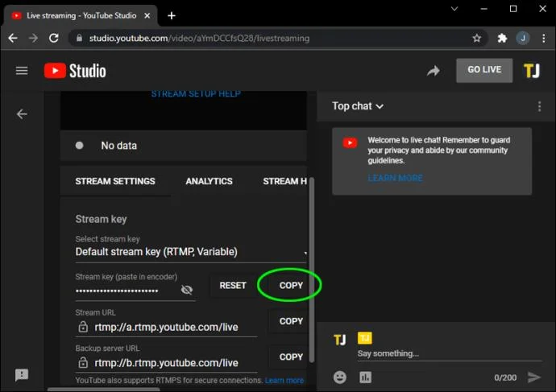Open the Select stream key dropdown
This screenshot has width=556, height=392.
tap(191, 252)
